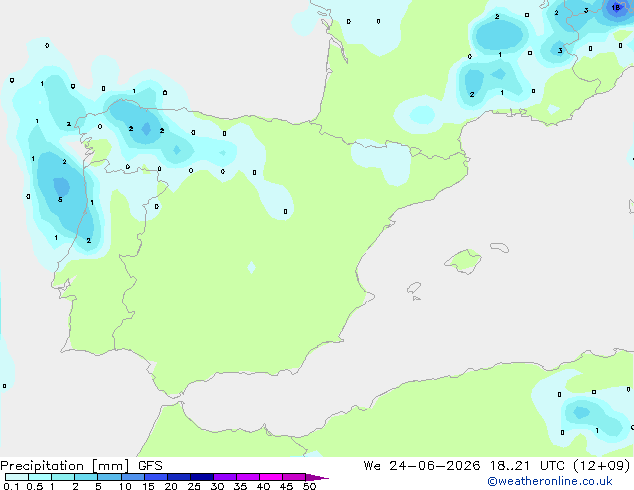
Task: Select the 40–45 mm magenta legend swatch
Action: [x=271, y=477]
